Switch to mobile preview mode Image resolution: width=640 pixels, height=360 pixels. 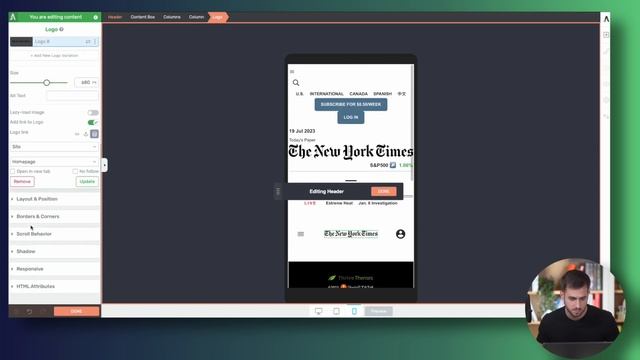tap(354, 311)
